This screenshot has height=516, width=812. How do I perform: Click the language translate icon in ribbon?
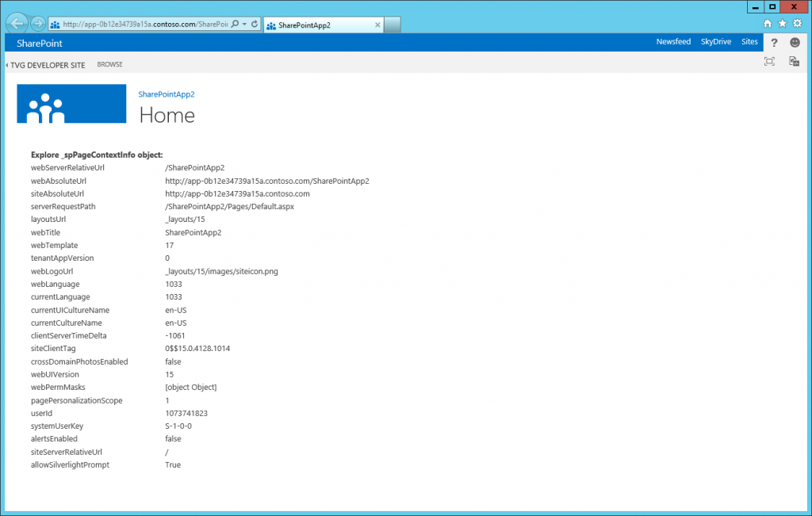pyautogui.click(x=794, y=62)
